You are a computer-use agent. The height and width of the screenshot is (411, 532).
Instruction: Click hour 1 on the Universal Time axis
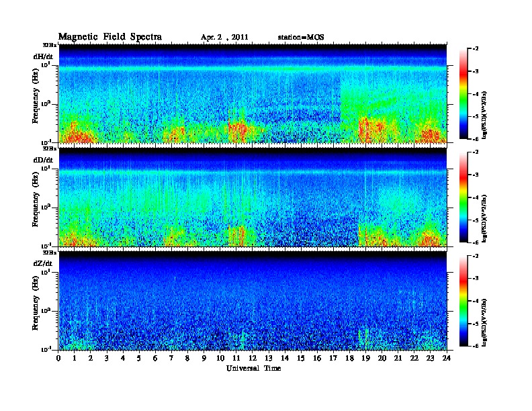tap(75, 358)
